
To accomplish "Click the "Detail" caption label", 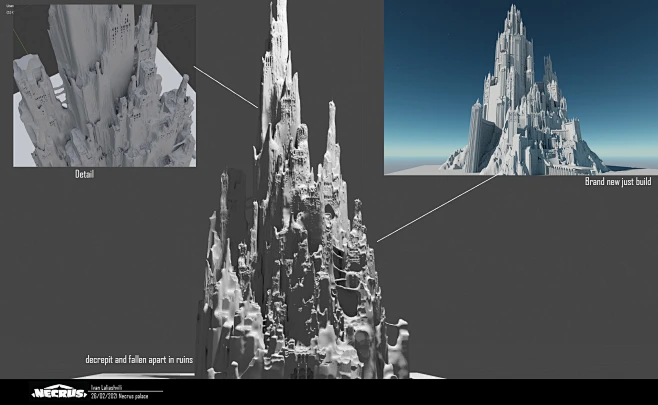I will (84, 175).
